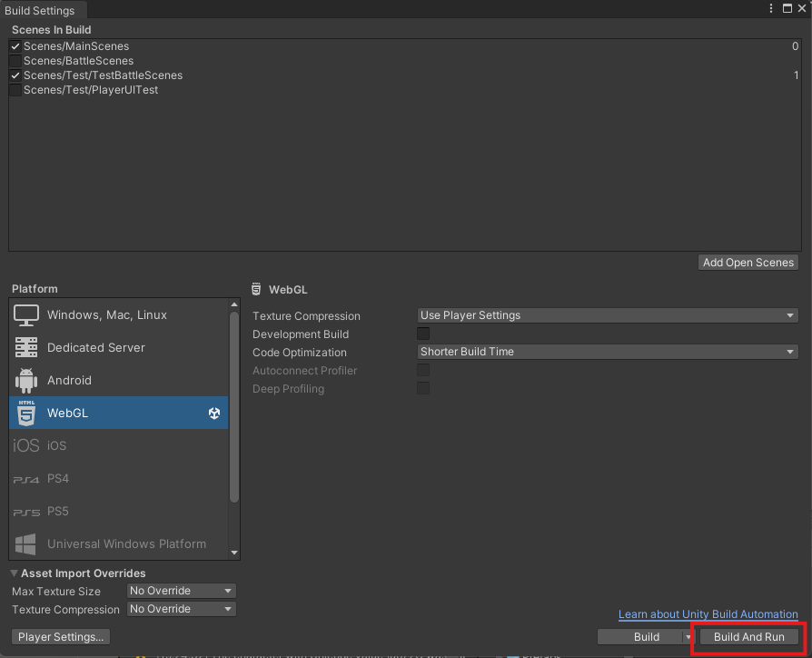Click the Scenes In Build heading
Image resolution: width=812 pixels, height=658 pixels.
pos(51,29)
